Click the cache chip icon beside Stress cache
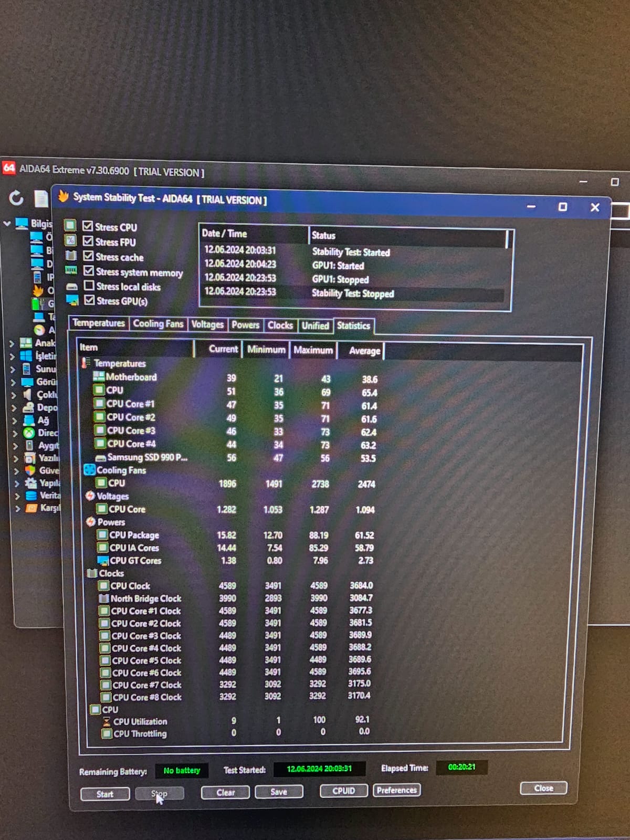This screenshot has width=630, height=840. click(x=71, y=256)
